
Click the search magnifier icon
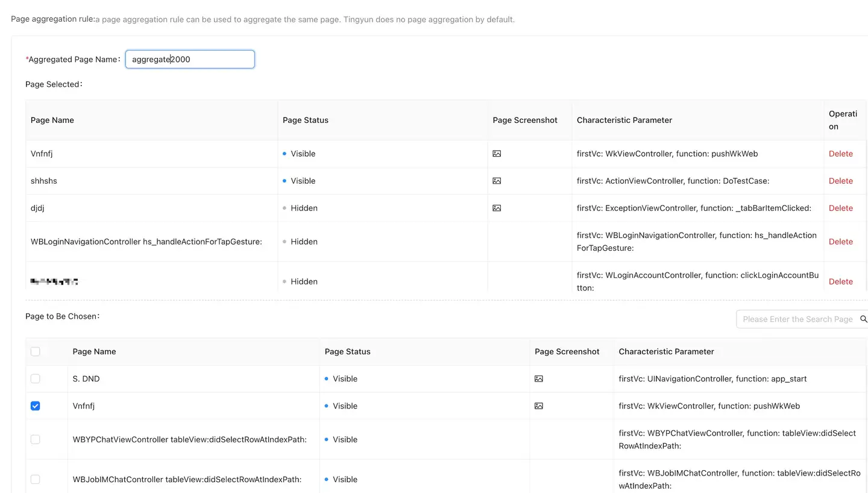coord(863,319)
